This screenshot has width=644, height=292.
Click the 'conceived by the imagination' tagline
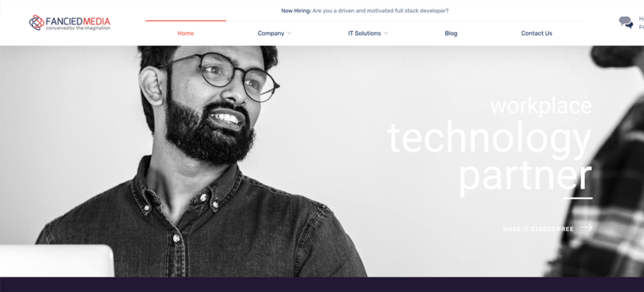coord(78,29)
